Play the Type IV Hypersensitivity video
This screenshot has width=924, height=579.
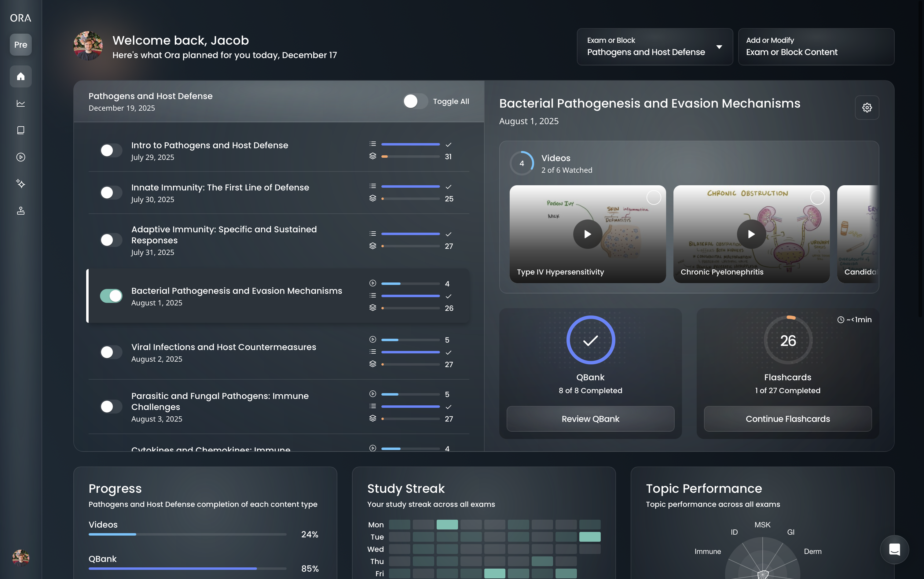[x=587, y=234]
